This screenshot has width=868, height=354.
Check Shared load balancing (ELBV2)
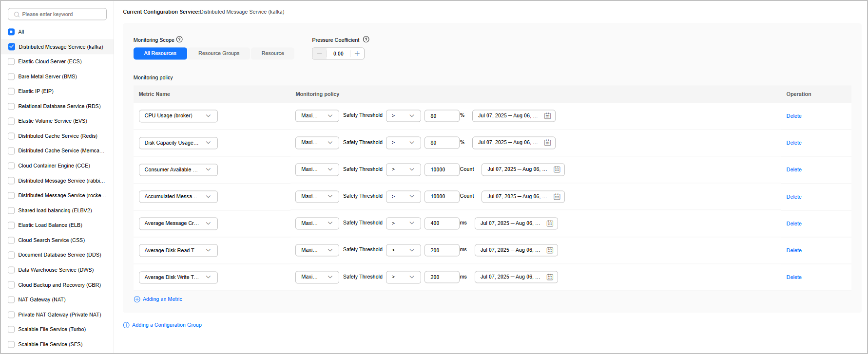11,210
